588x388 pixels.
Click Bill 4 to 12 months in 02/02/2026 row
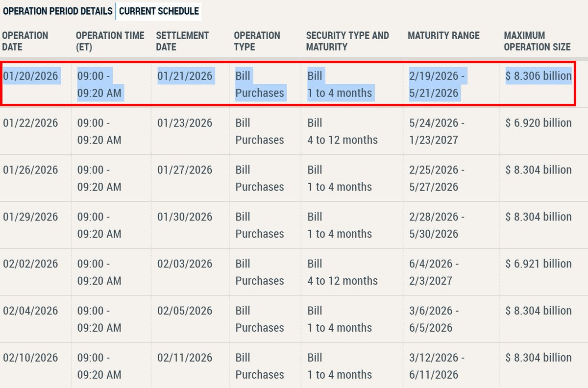[x=343, y=272]
